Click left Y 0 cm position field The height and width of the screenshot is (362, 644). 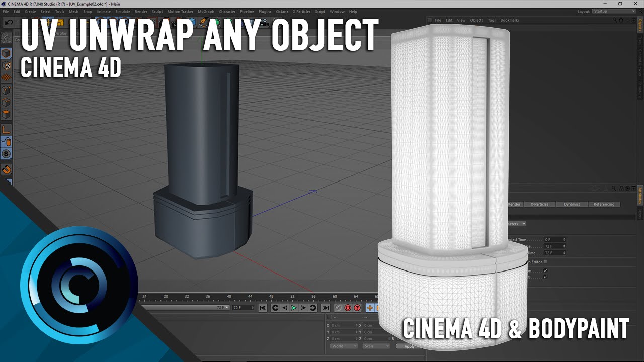pyautogui.click(x=344, y=332)
